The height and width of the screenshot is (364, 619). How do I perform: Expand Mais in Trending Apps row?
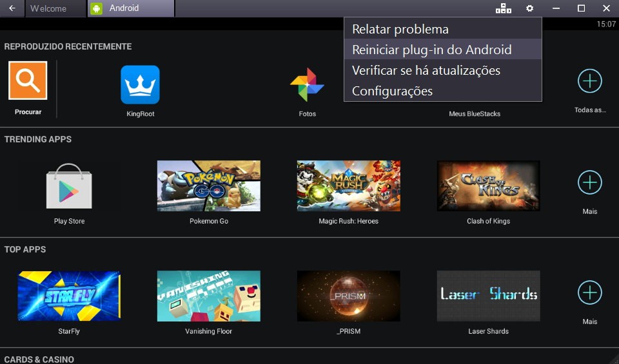coord(589,183)
